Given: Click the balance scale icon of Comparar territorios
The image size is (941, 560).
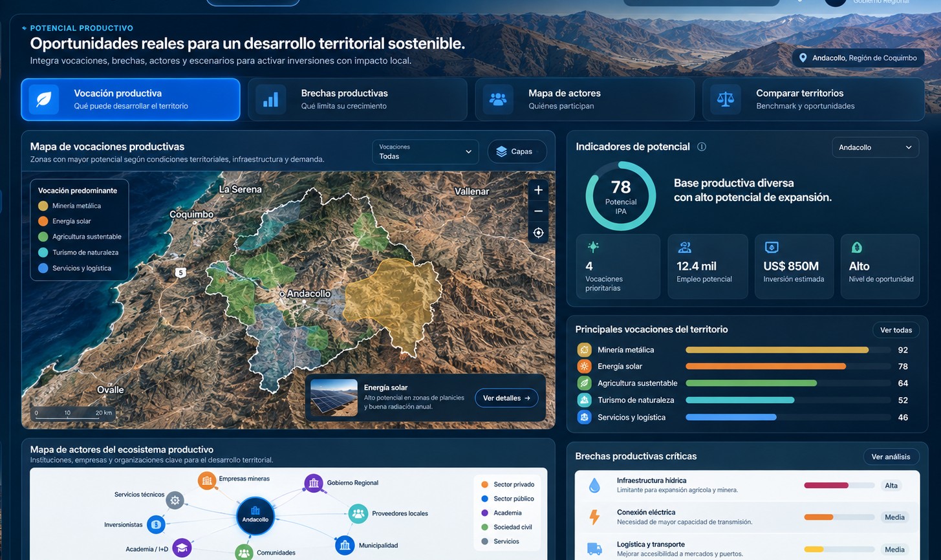Looking at the screenshot, I should 726,100.
